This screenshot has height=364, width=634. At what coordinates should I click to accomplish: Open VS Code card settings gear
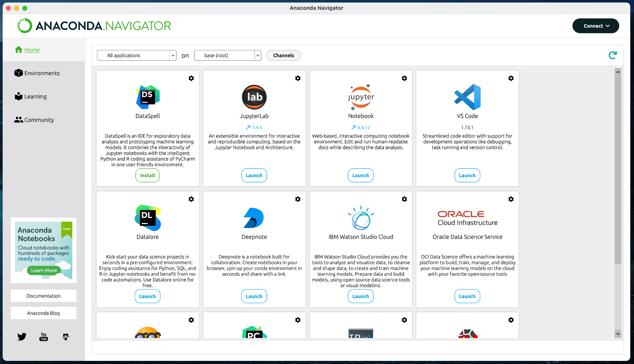tap(511, 78)
